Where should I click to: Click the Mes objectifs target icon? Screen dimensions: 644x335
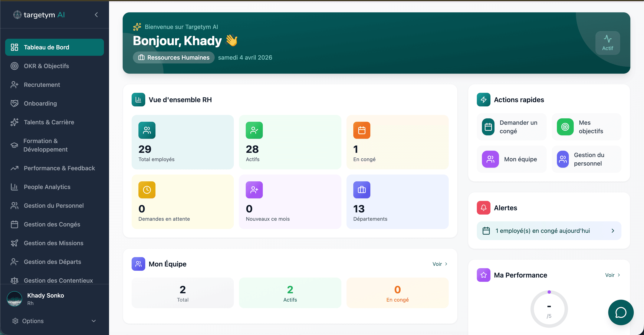click(565, 127)
